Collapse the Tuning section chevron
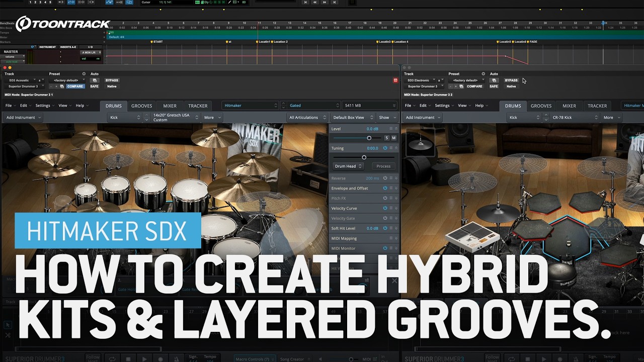 pyautogui.click(x=396, y=148)
